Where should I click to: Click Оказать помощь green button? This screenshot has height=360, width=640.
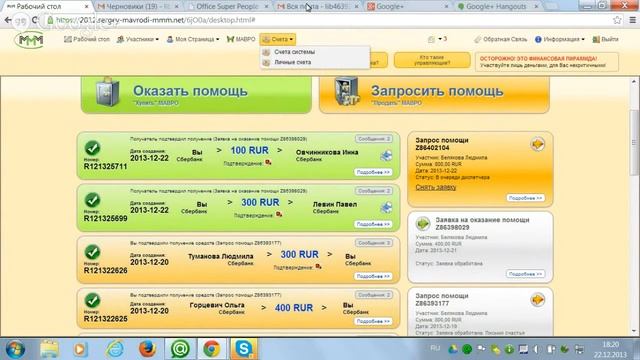click(196, 94)
